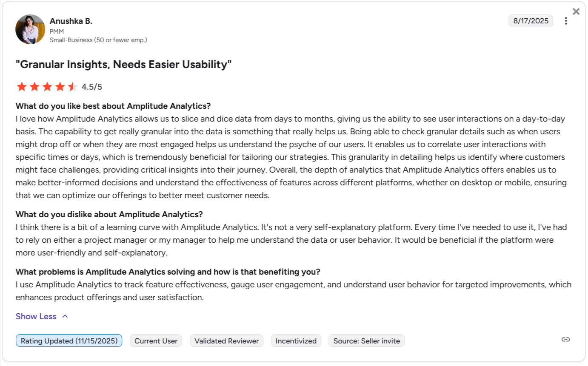Click the half-filled fifth rating star
The height and width of the screenshot is (366, 588).
pos(72,87)
